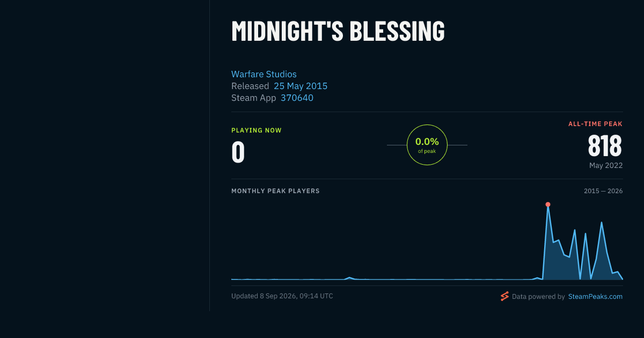644x338 pixels.
Task: Click the Playing Now count 0
Action: 238,152
